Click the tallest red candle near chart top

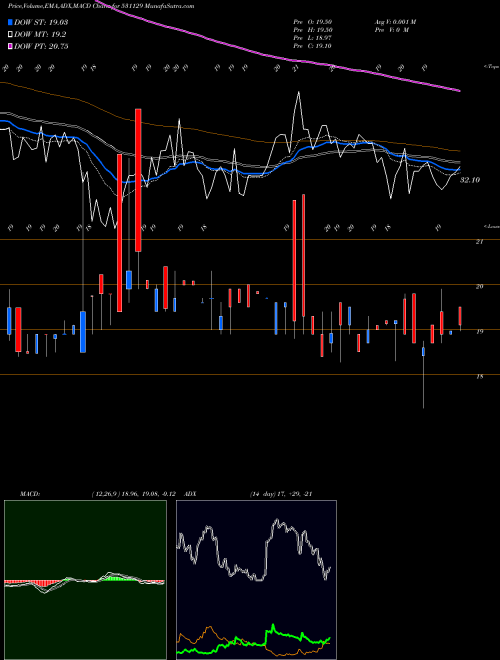click(x=138, y=180)
